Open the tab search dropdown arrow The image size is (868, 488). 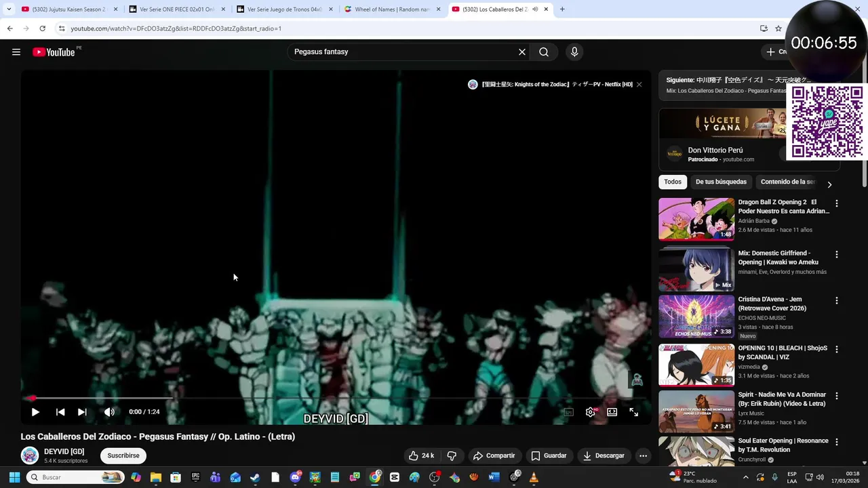click(8, 9)
